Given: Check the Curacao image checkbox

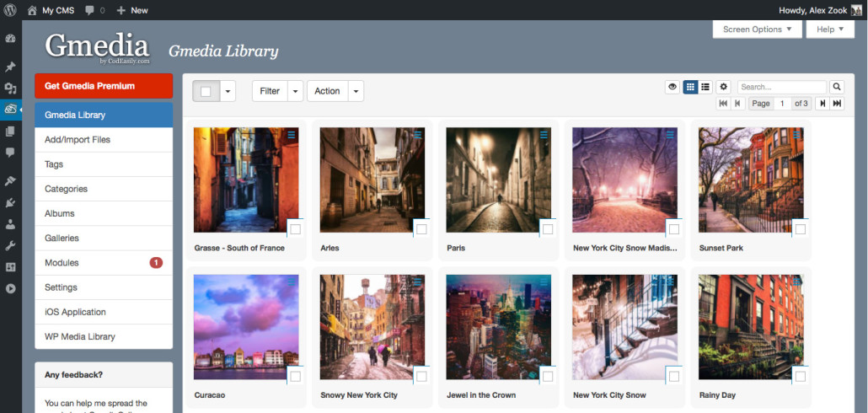Looking at the screenshot, I should pos(295,377).
